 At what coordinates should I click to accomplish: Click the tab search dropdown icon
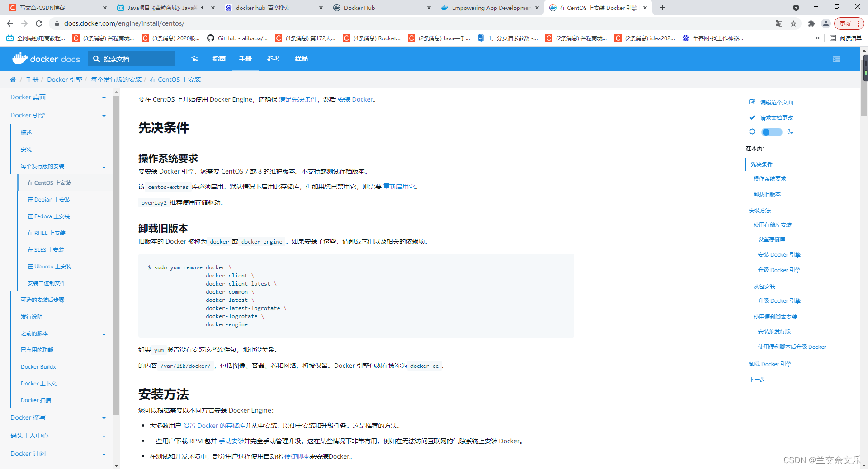coord(796,8)
